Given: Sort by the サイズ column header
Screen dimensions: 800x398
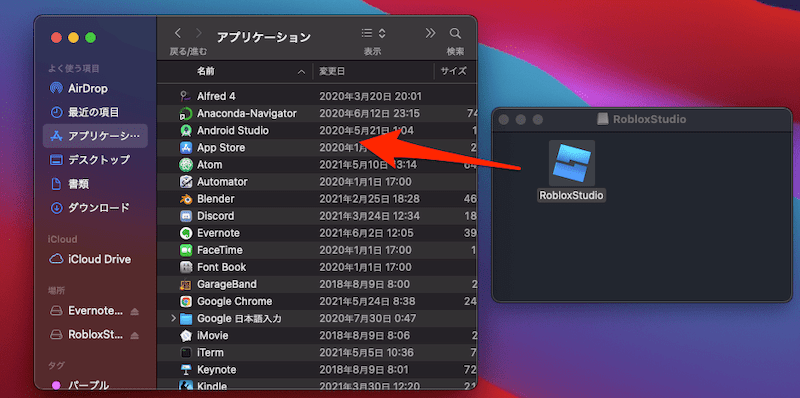Looking at the screenshot, I should (x=454, y=71).
